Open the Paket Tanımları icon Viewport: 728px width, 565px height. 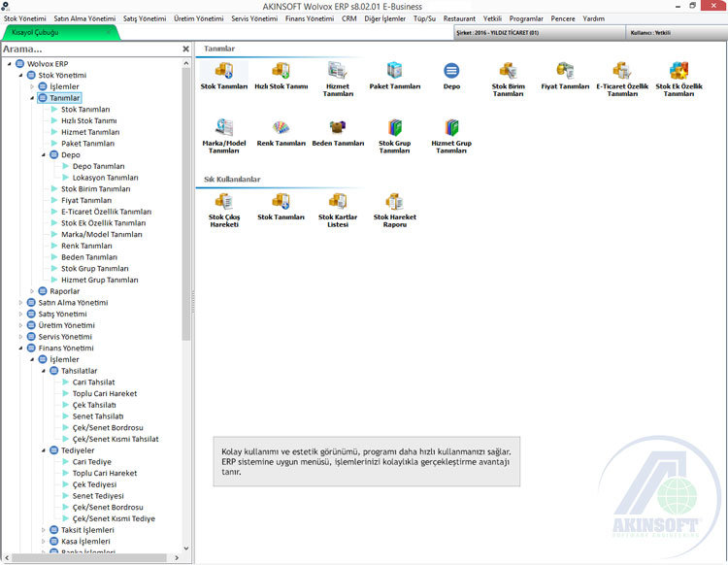point(395,76)
